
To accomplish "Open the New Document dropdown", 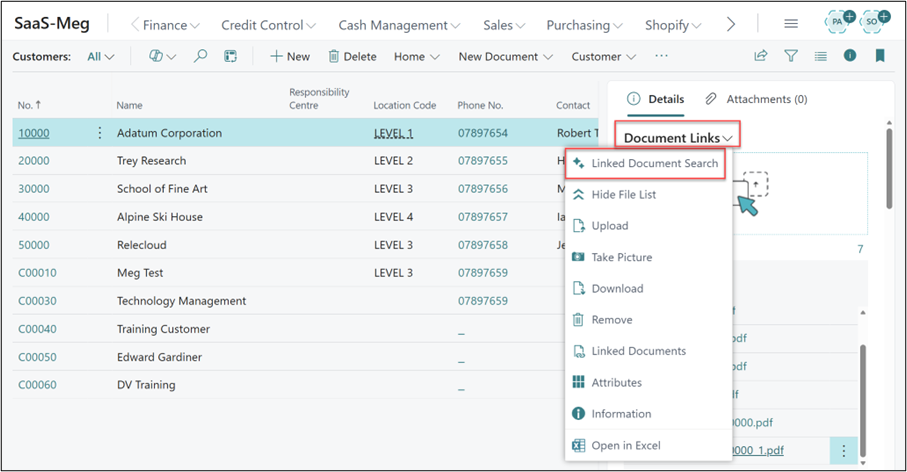I will tap(506, 57).
